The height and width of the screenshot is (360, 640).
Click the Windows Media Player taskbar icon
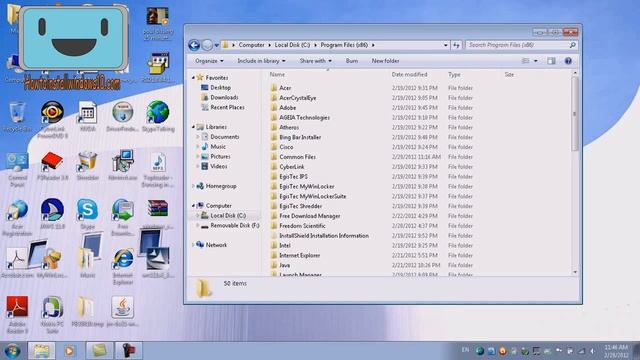69,351
